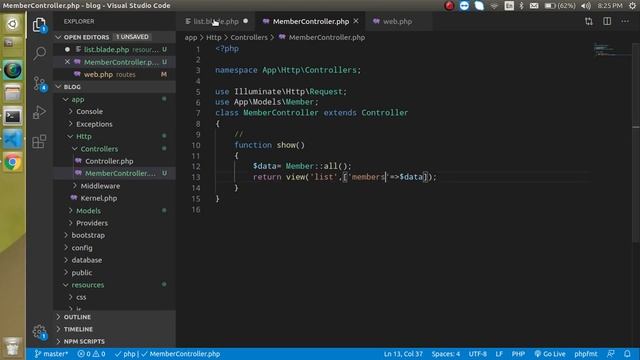This screenshot has height=360, width=640.
Task: Open the notifications bell in status bar
Action: point(627,353)
